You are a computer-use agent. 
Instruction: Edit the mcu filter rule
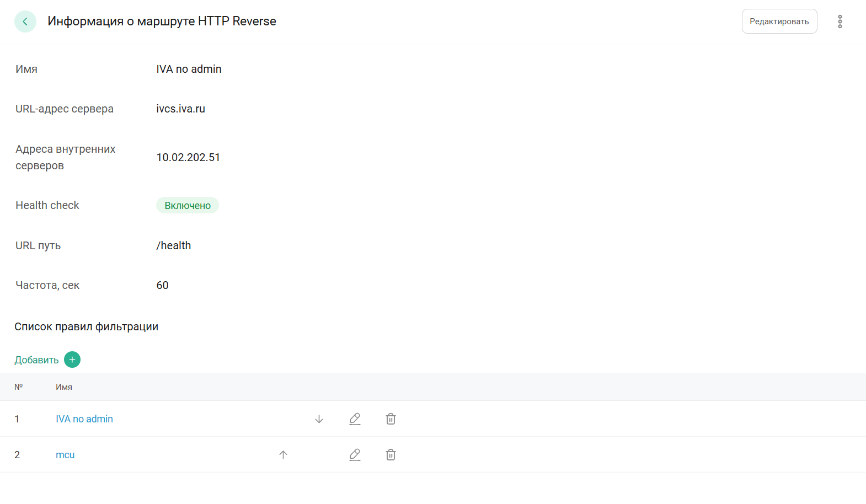[x=355, y=455]
